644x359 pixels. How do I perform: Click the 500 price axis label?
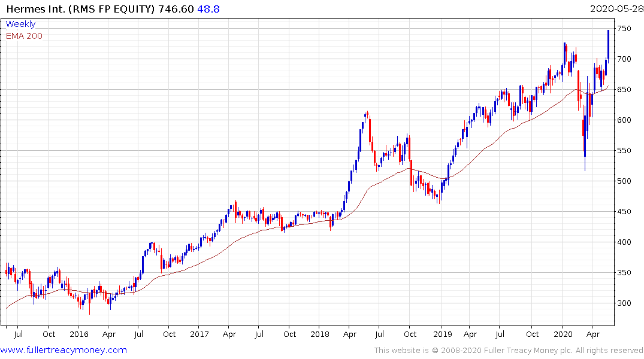pos(624,181)
